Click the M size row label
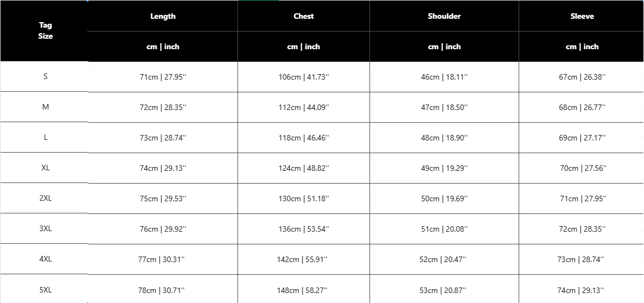The width and height of the screenshot is (644, 303). pyautogui.click(x=45, y=107)
